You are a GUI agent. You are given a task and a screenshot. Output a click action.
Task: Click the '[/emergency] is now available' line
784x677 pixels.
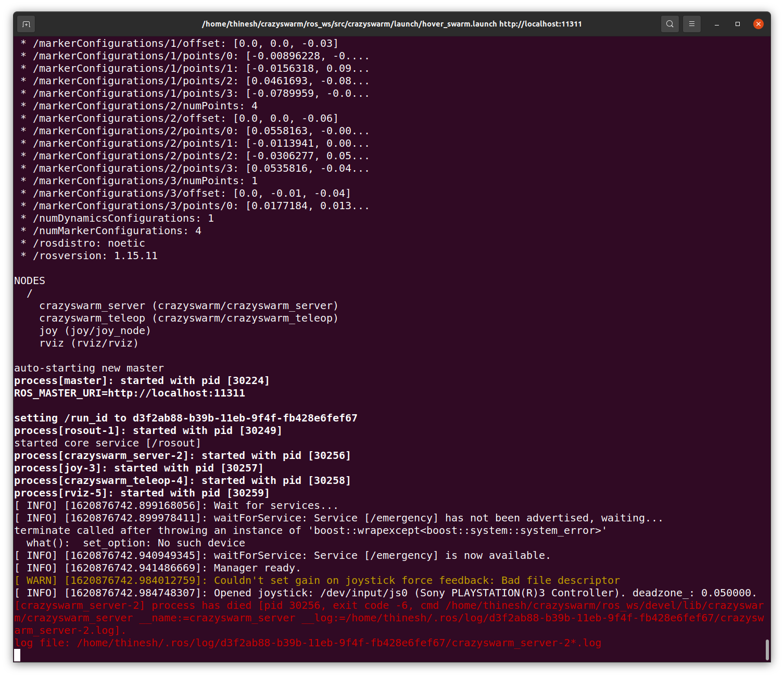[x=283, y=556]
